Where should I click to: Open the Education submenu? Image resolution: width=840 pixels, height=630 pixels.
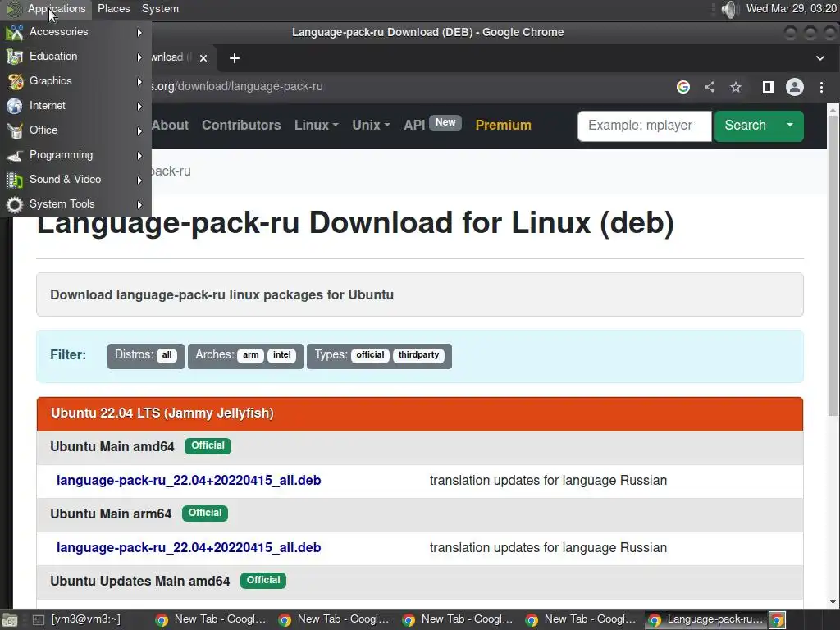point(75,57)
